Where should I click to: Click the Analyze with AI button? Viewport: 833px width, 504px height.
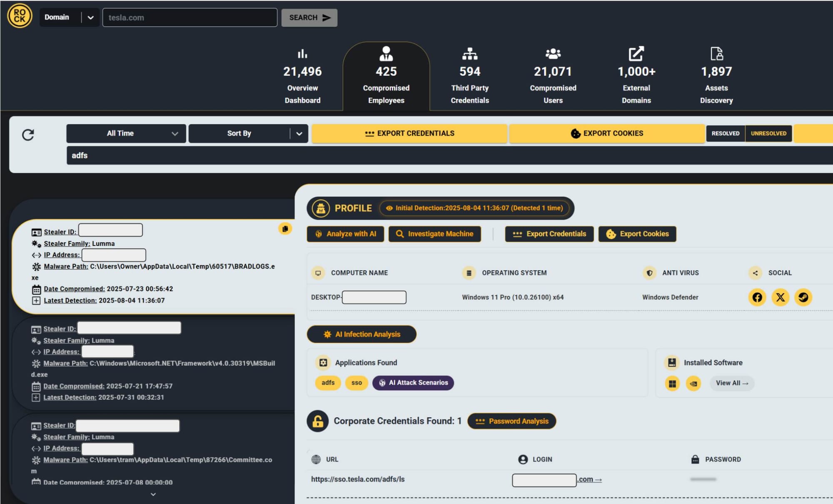(x=345, y=234)
